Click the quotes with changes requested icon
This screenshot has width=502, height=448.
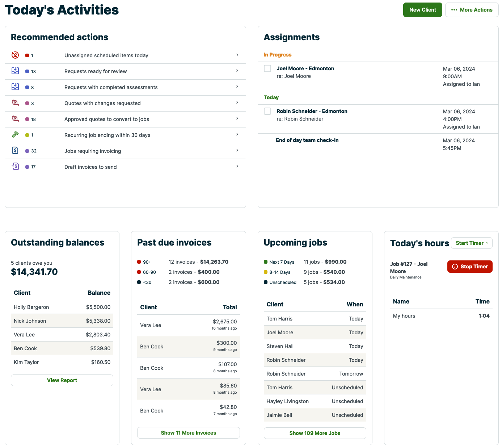pyautogui.click(x=15, y=102)
